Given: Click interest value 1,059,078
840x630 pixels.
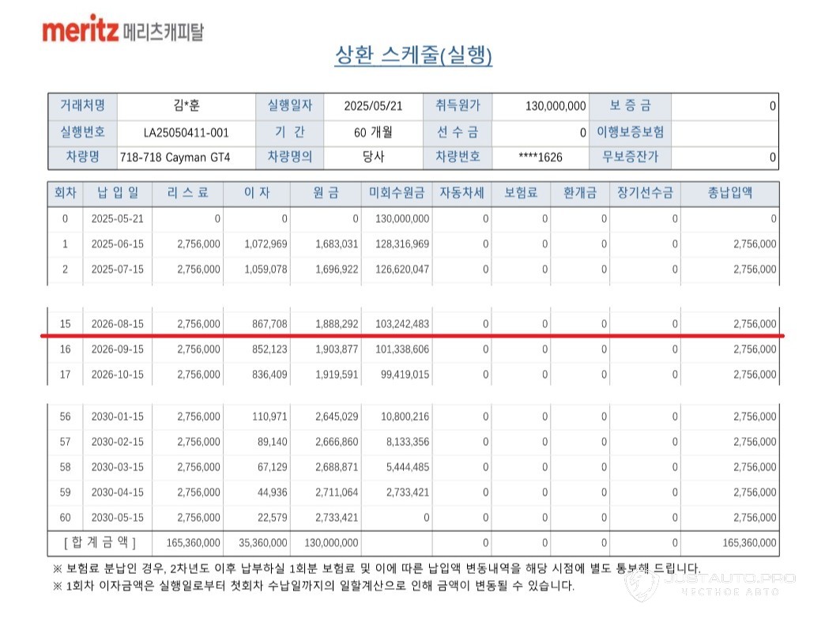Looking at the screenshot, I should (266, 270).
